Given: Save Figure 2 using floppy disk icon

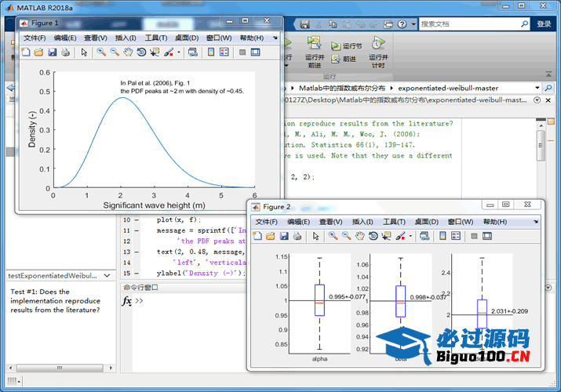Looking at the screenshot, I should pos(284,236).
